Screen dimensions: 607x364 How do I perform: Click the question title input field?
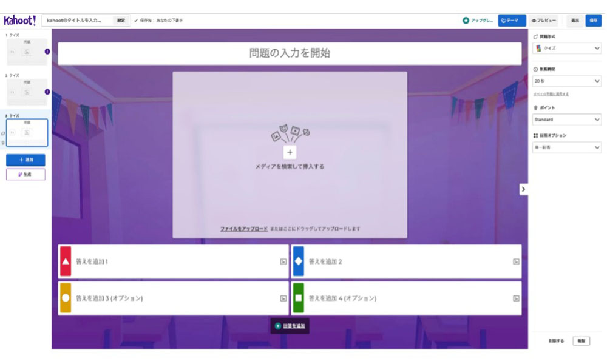(290, 53)
